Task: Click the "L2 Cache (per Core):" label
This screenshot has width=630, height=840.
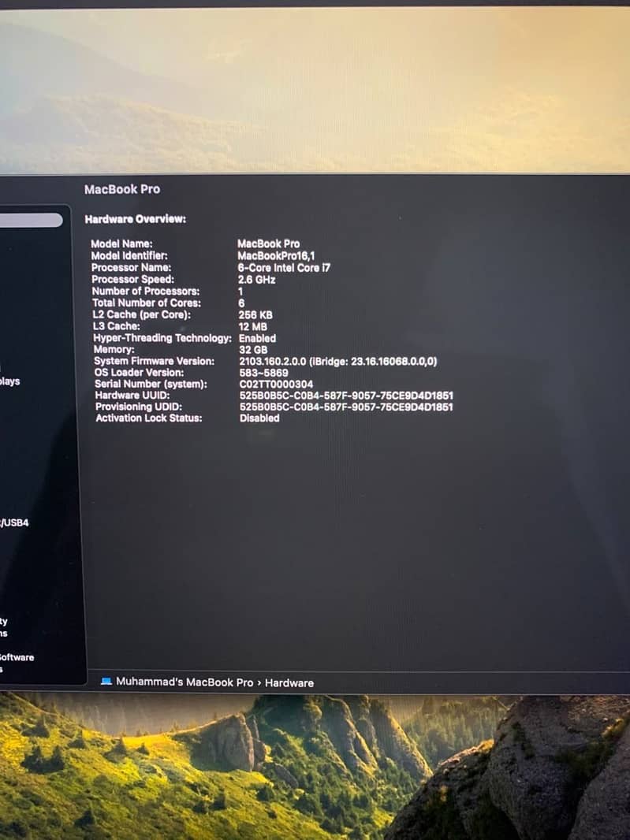Action: 142,315
